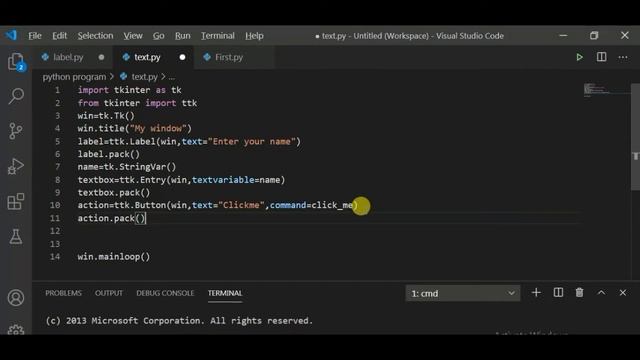Open the Accounts icon in activity bar
Viewport: 640px width, 360px height.
(16, 298)
